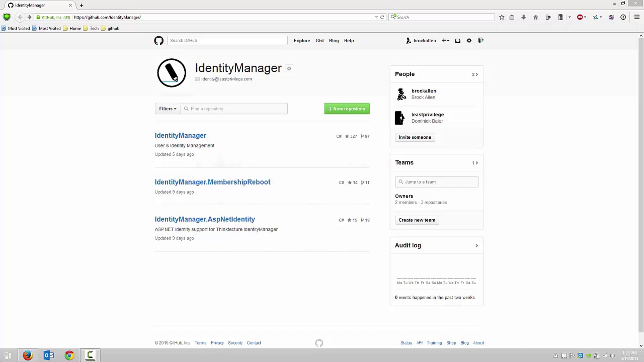This screenshot has height=362, width=644.
Task: Open the Tech bookmarks folder
Action: tap(91, 28)
